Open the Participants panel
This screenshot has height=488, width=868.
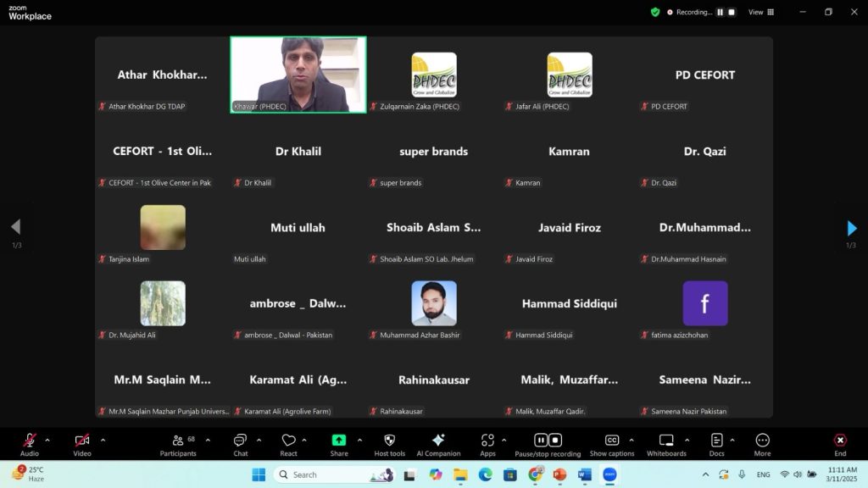tap(178, 444)
